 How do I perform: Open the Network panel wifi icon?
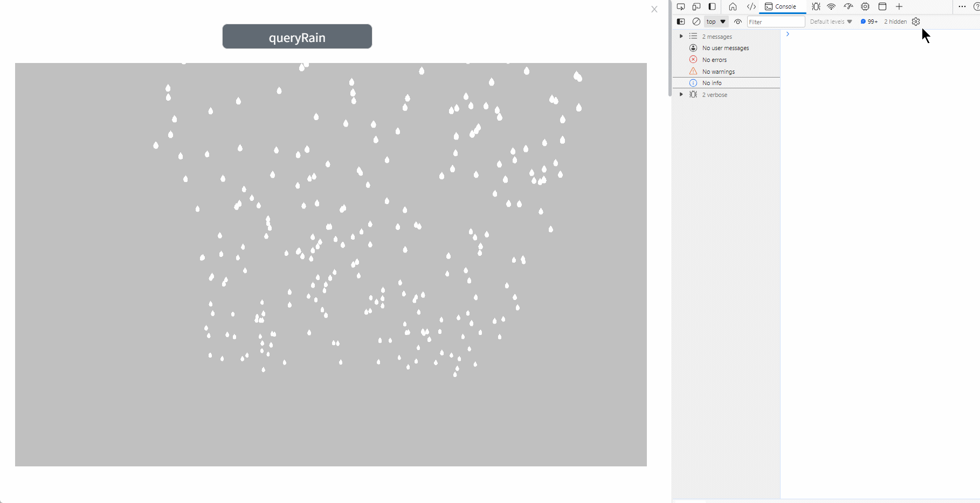coord(831,7)
